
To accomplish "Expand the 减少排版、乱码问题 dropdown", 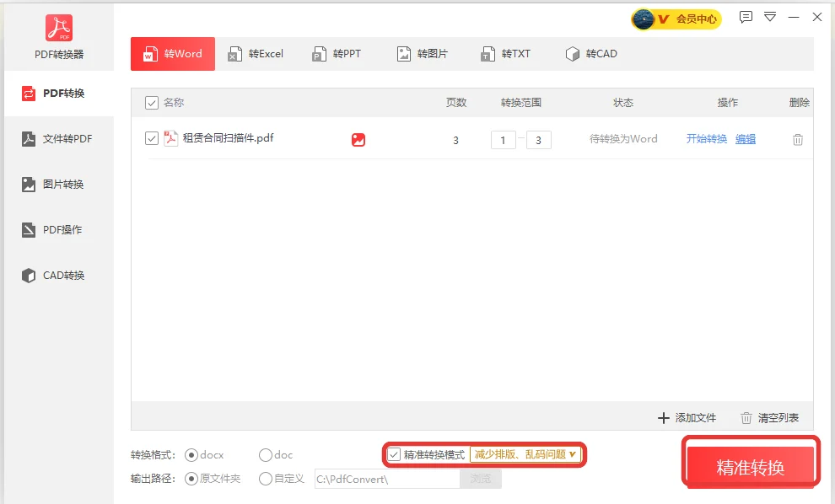I will tap(525, 454).
